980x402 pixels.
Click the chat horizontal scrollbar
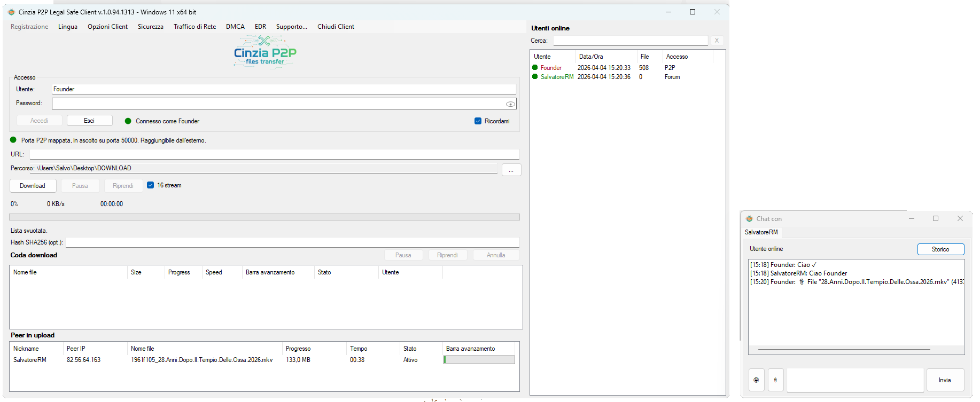[x=844, y=350]
